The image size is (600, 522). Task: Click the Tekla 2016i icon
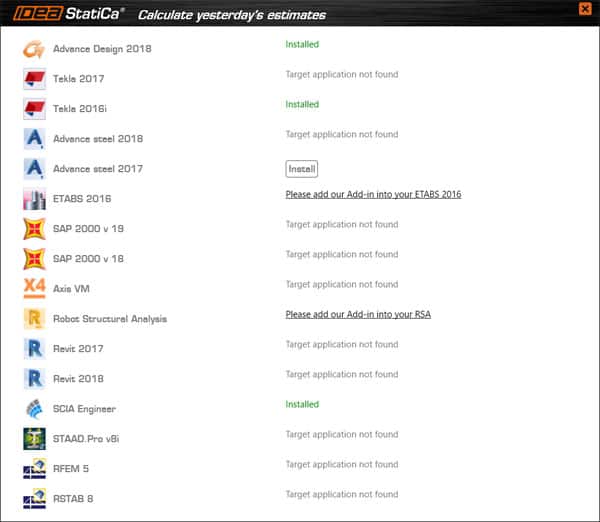point(34,109)
